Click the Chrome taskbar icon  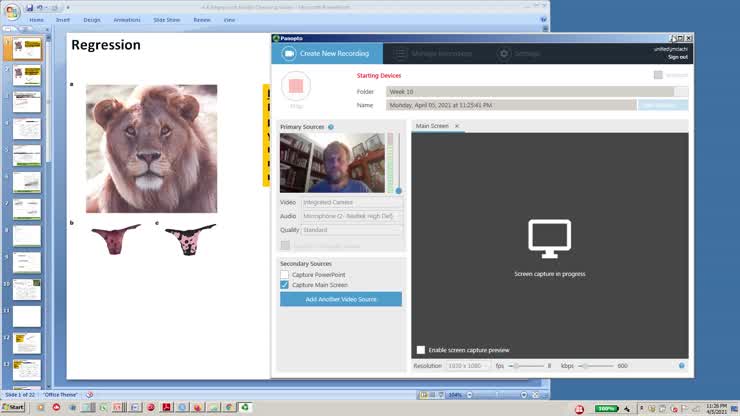229,407
